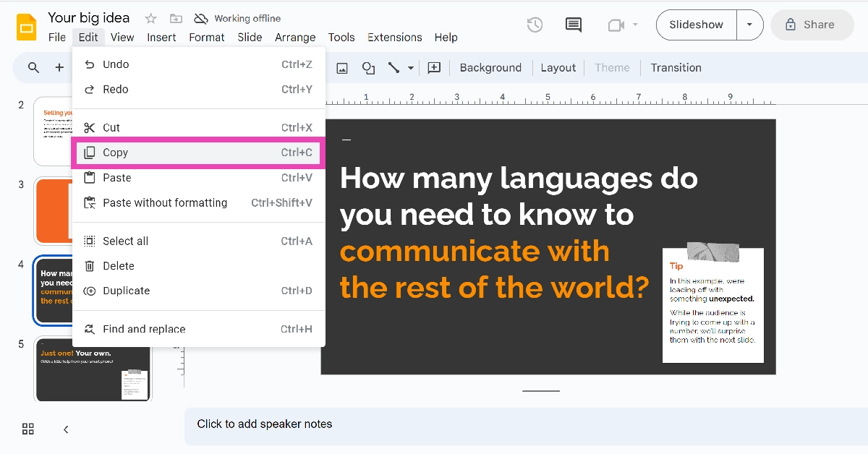Viewport: 868px width, 454px height.
Task: Open the comments icon in header
Action: pyautogui.click(x=574, y=25)
